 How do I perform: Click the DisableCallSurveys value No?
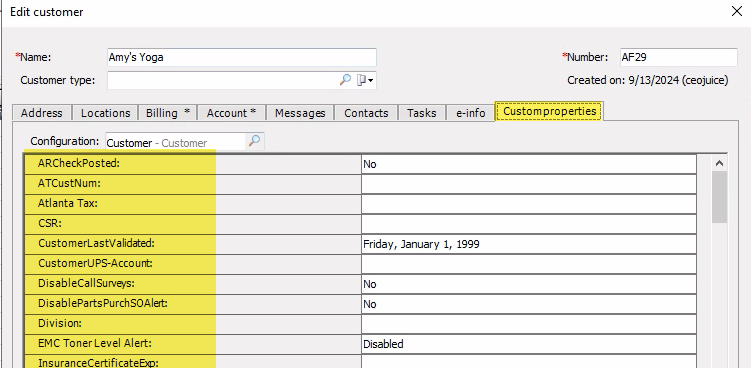click(x=529, y=284)
